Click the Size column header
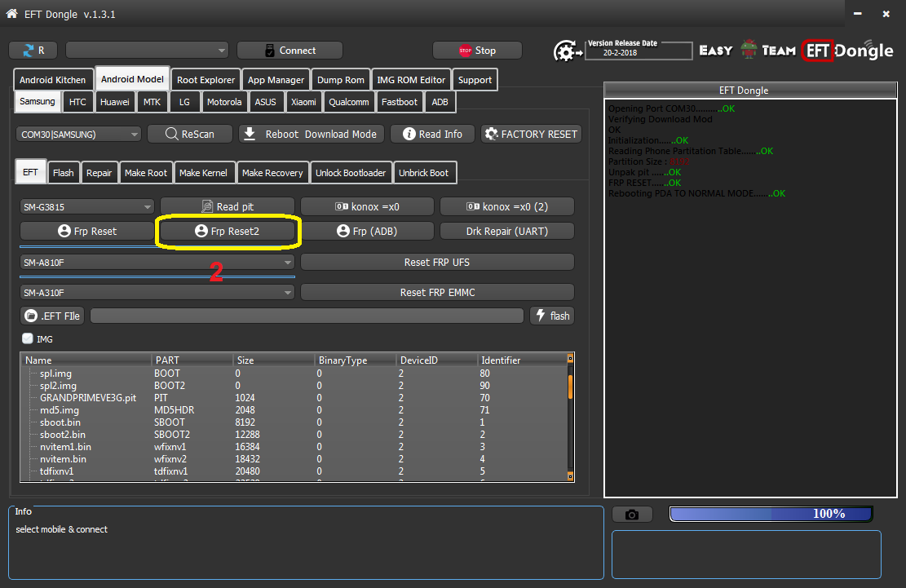The image size is (906, 588). [273, 360]
